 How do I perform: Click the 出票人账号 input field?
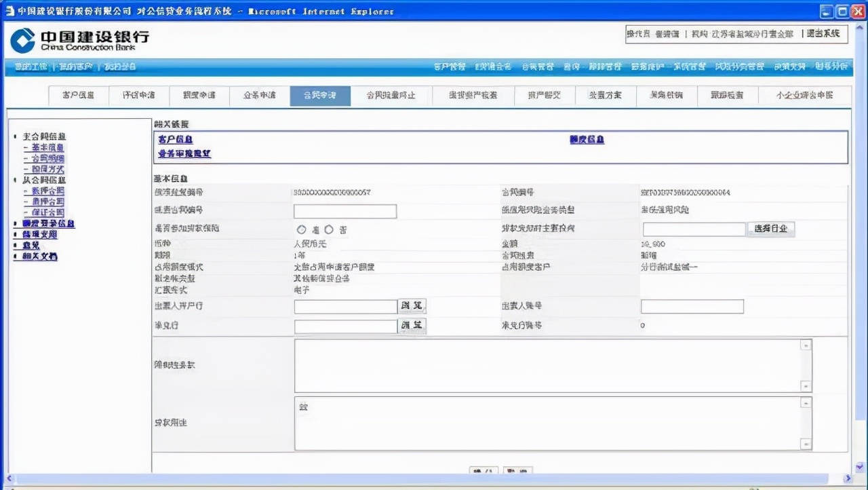pyautogui.click(x=692, y=307)
